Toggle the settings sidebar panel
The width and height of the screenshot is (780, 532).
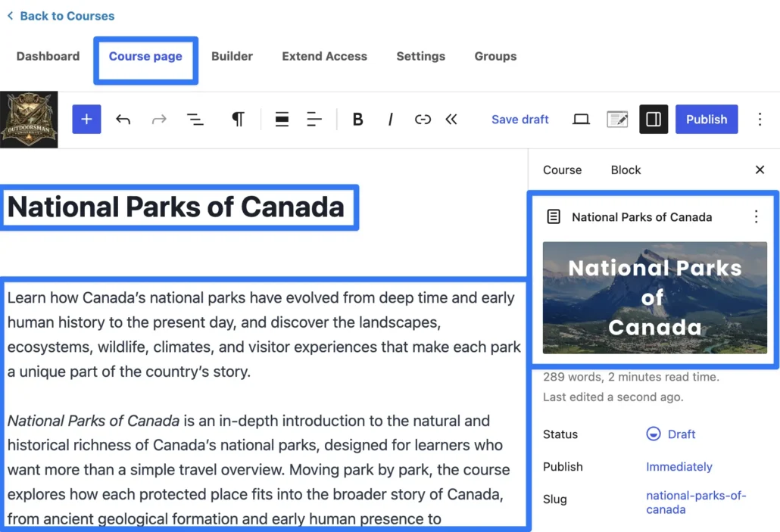click(653, 120)
